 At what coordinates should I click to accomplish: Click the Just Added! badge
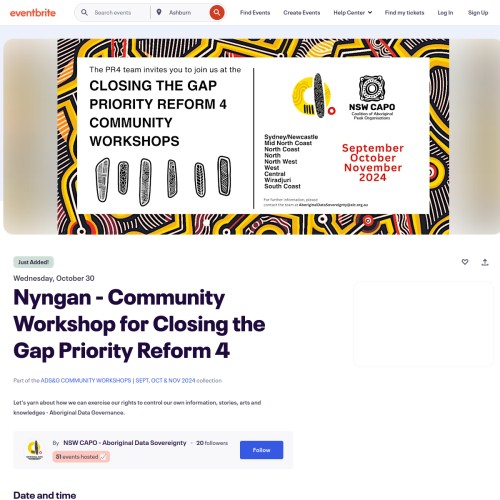[33, 262]
